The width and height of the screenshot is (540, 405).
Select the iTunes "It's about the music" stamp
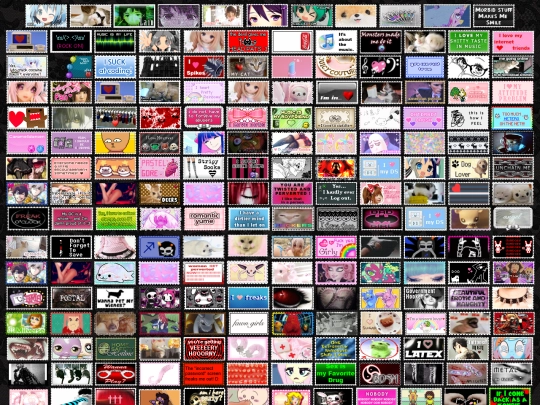pos(336,41)
